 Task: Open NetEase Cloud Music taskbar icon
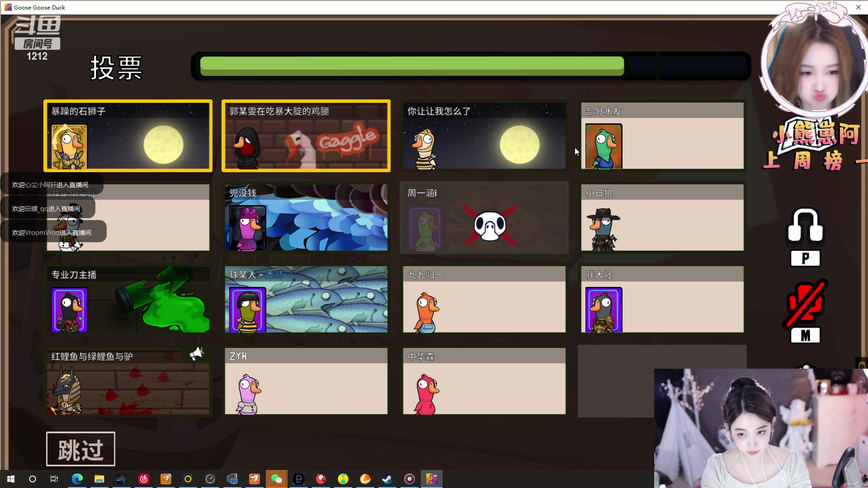click(x=144, y=479)
